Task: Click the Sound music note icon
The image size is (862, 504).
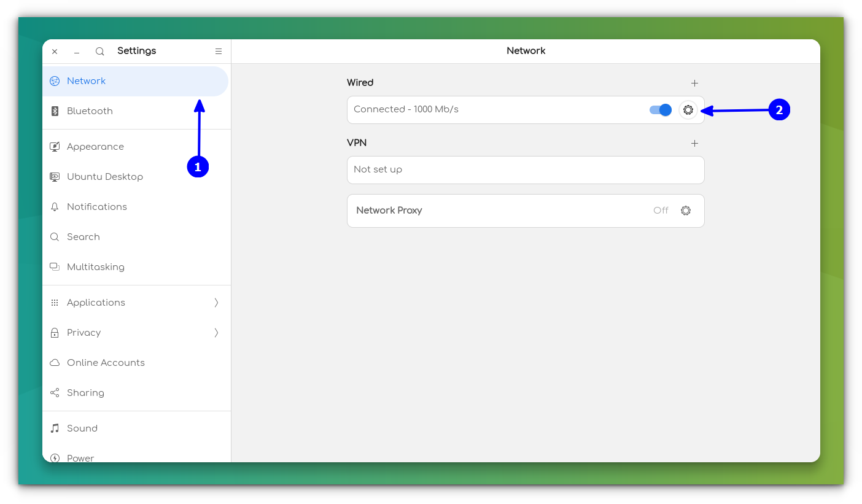Action: [x=55, y=428]
